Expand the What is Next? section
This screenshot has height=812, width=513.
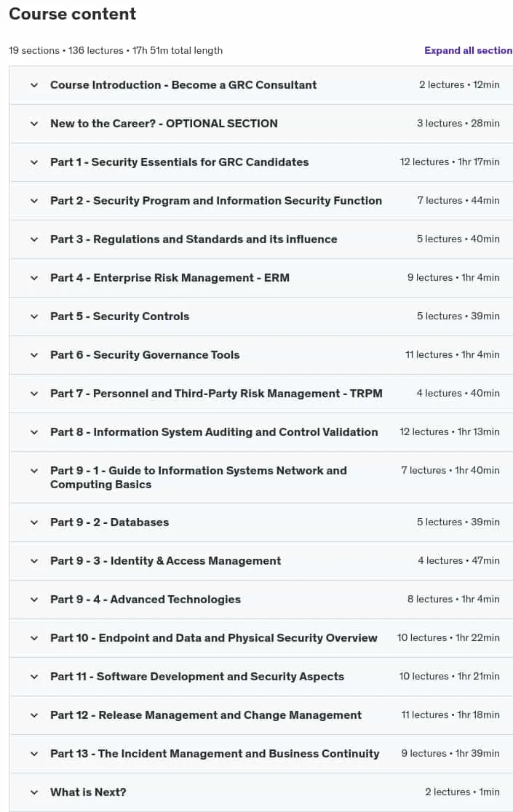[261, 792]
